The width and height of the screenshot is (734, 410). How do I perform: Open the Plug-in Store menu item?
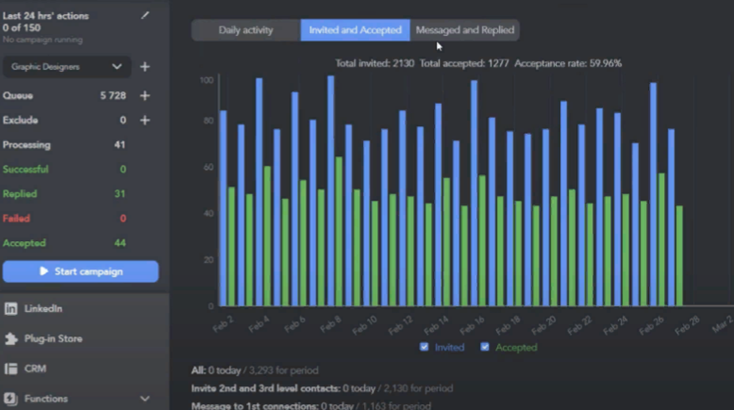tap(53, 338)
